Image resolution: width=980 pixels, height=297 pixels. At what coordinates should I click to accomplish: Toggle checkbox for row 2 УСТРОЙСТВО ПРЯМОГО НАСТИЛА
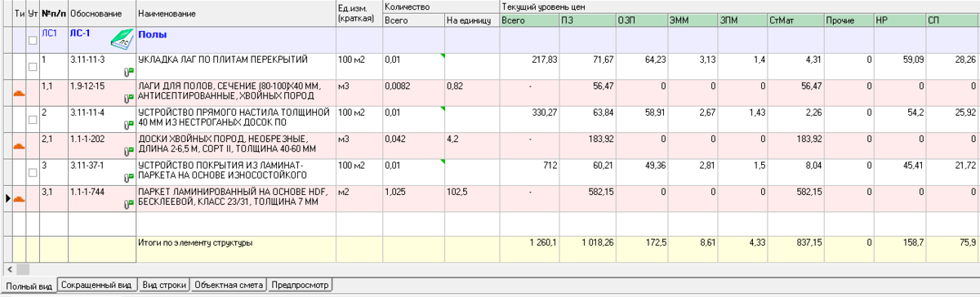[x=33, y=119]
